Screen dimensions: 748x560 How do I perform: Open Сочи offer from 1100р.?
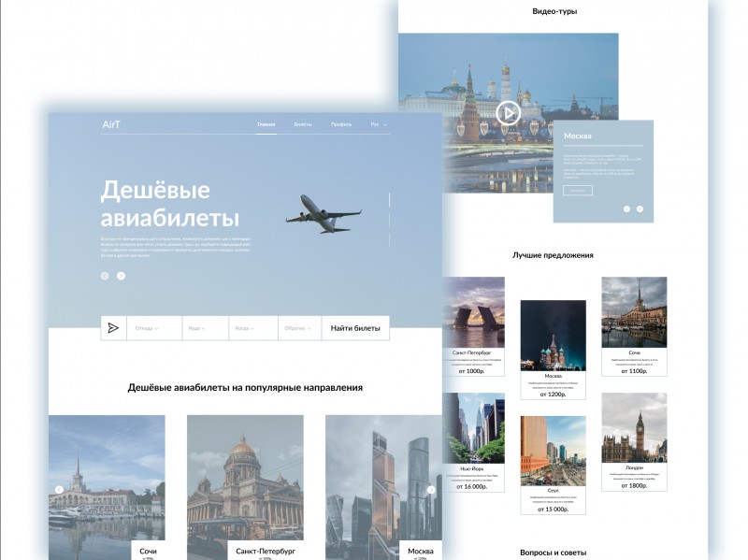634,326
